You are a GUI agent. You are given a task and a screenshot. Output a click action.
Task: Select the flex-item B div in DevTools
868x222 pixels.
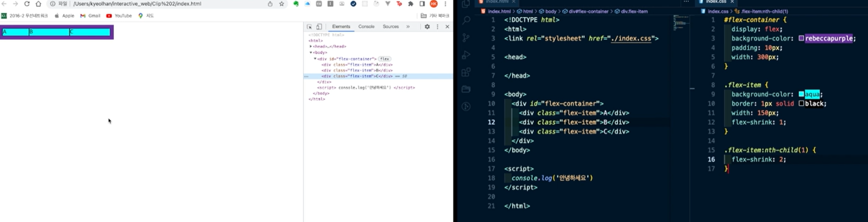(x=357, y=70)
